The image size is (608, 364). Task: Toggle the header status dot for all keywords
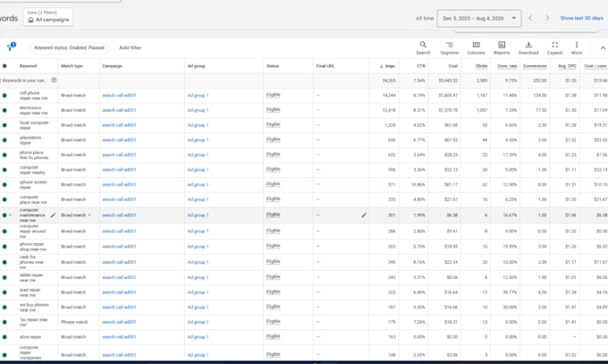pos(4,66)
